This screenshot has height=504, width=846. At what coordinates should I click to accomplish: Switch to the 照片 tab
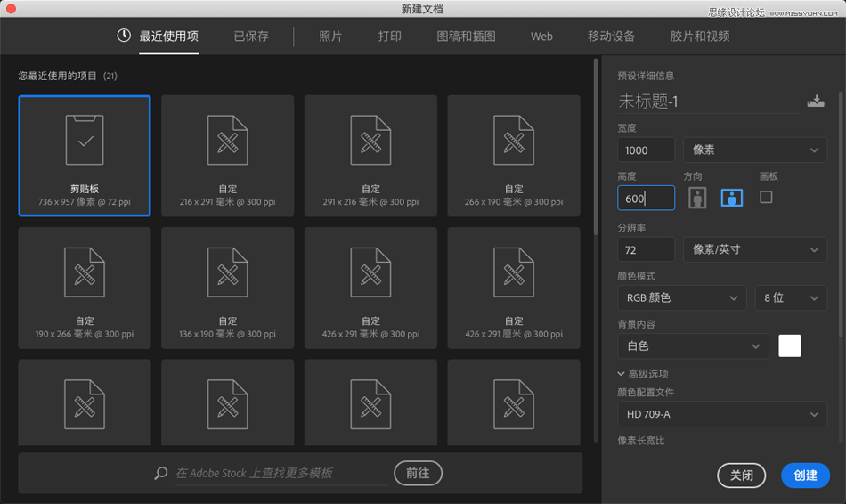pos(330,37)
